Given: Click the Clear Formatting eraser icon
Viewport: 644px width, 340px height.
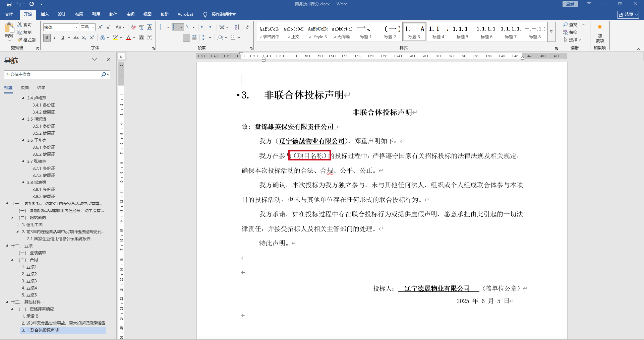Looking at the screenshot, I should [x=133, y=27].
